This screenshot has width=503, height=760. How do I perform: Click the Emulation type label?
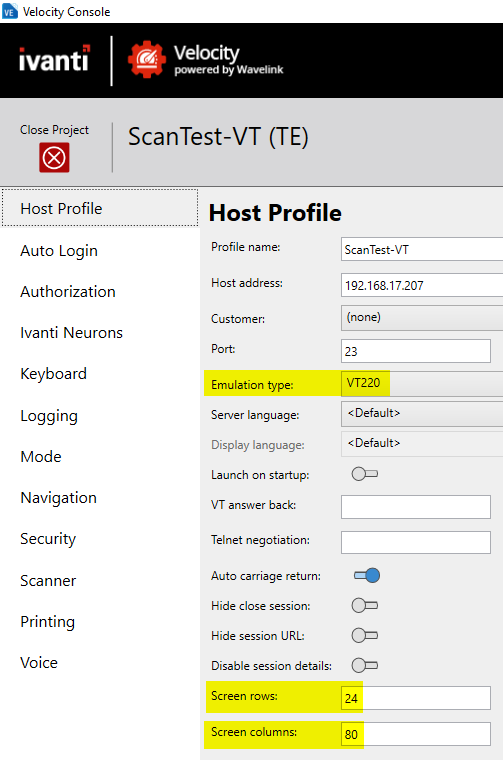tap(252, 385)
